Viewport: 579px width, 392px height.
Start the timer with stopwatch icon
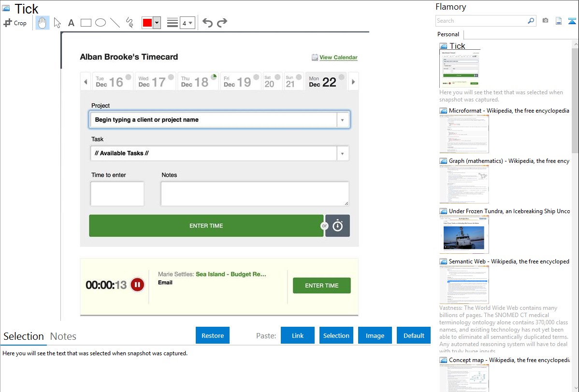[x=337, y=226]
